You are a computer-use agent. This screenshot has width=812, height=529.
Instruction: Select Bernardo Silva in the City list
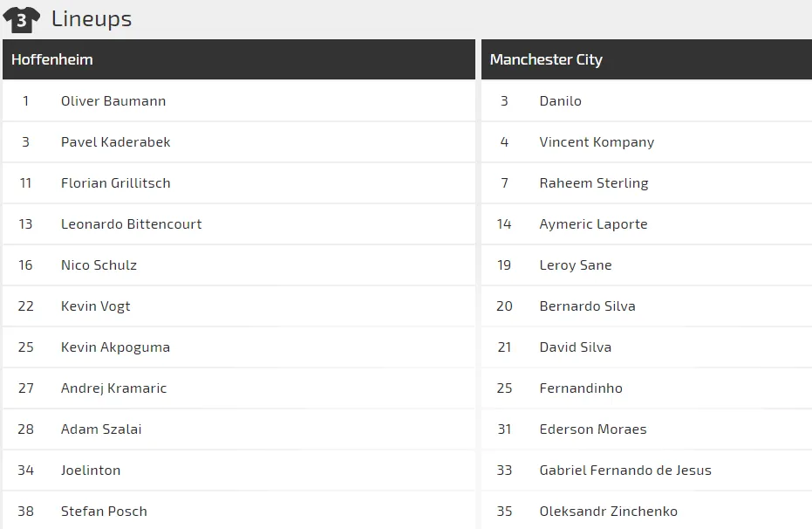pyautogui.click(x=587, y=306)
